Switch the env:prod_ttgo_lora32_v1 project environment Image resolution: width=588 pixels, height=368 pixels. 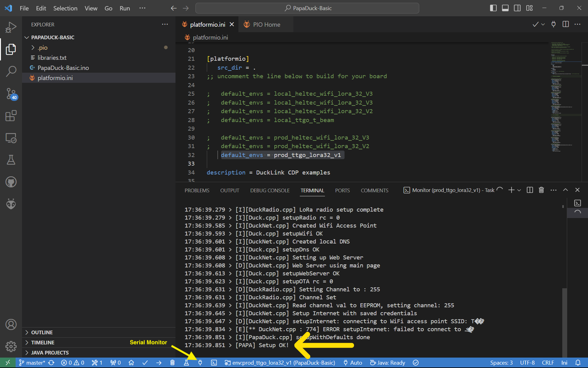[280, 363]
